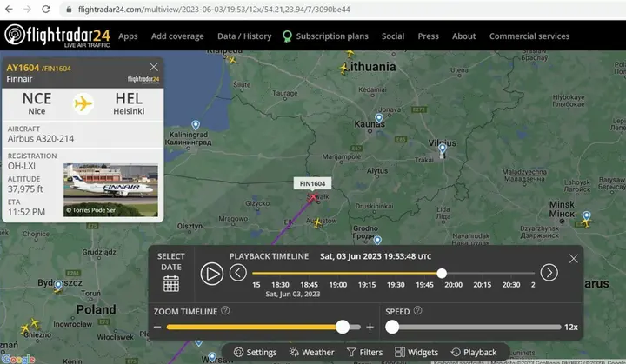The image size is (626, 364).
Task: Open Commercial services
Action: click(529, 36)
